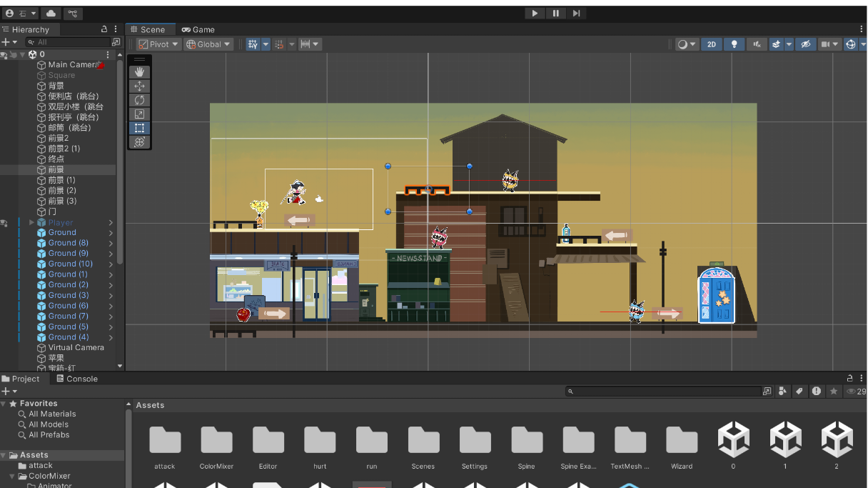
Task: Toggle scene audio mute
Action: coord(757,44)
